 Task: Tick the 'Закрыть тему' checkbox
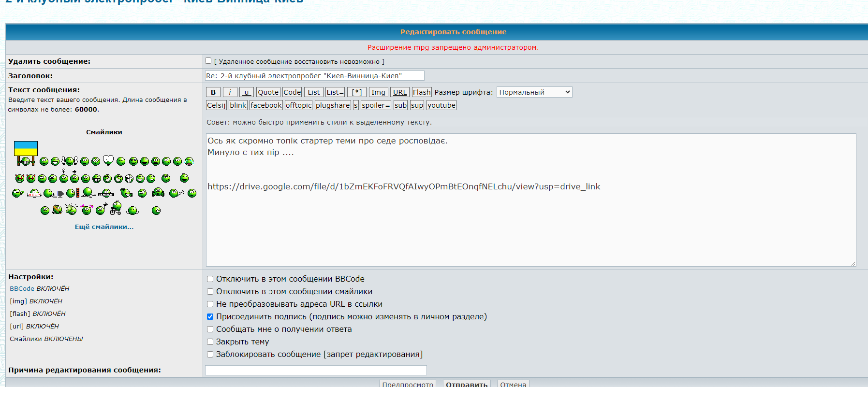210,342
